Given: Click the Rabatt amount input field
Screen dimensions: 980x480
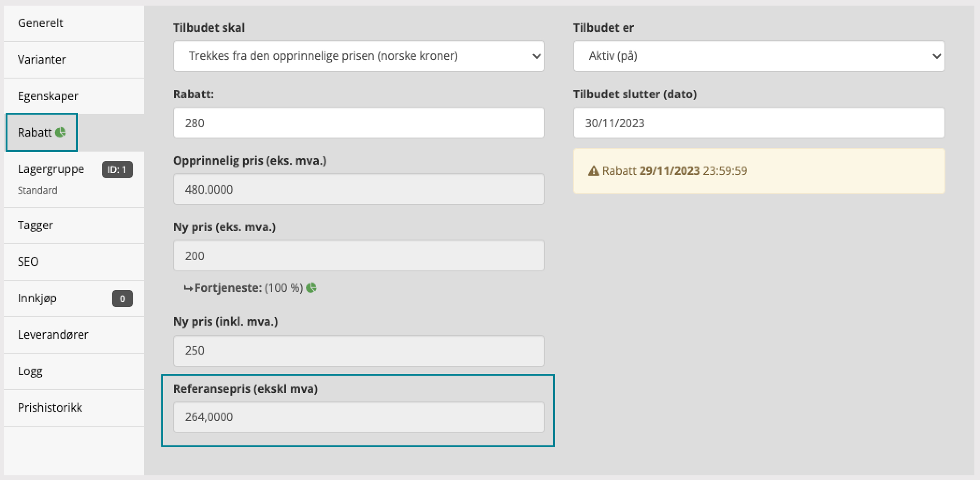Looking at the screenshot, I should point(359,123).
